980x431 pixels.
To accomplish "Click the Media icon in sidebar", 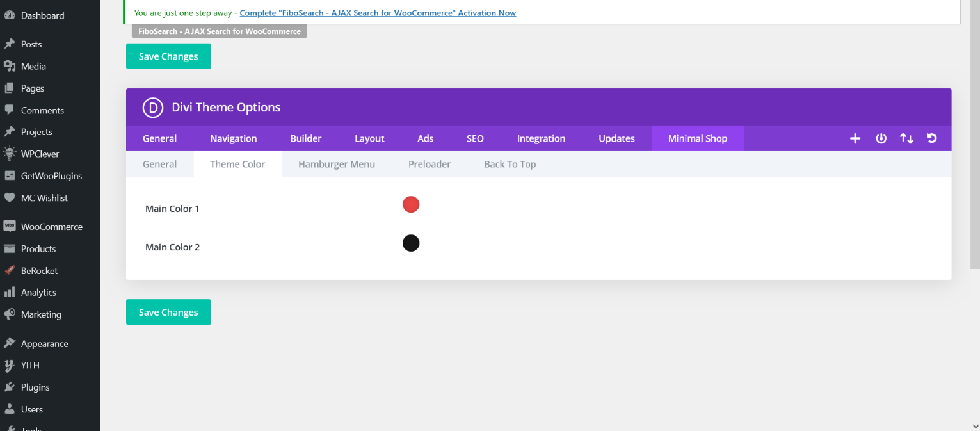I will point(10,66).
